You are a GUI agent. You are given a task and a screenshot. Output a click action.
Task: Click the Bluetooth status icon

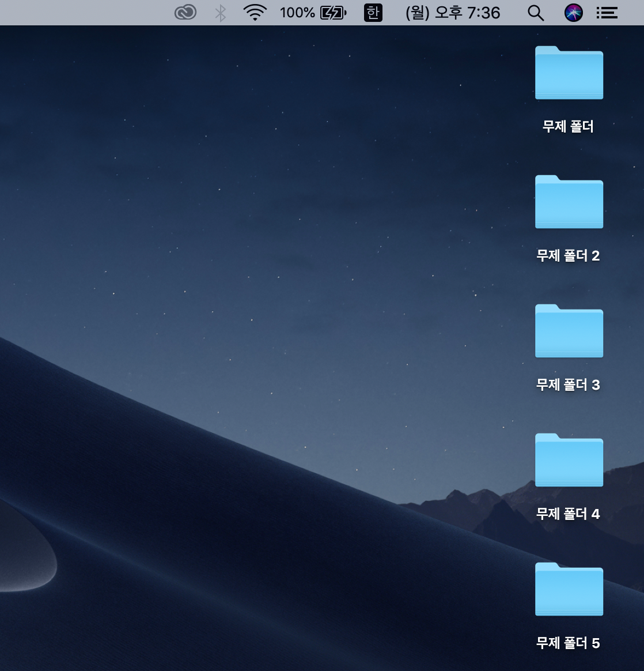[220, 13]
